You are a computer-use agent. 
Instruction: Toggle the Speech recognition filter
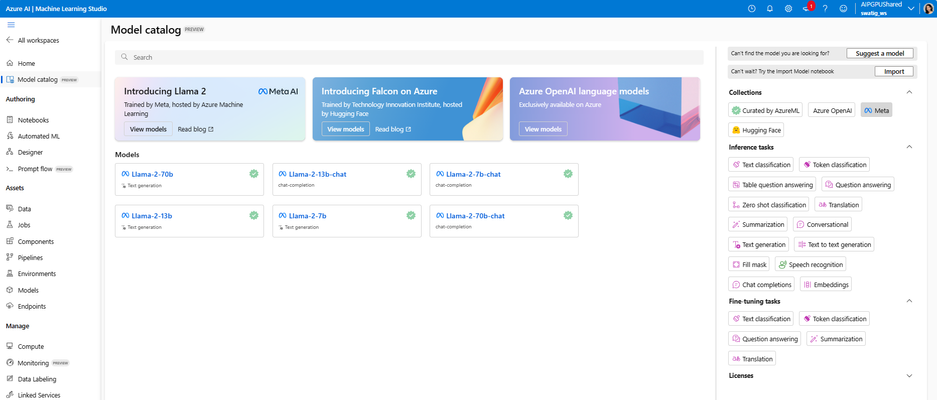(x=810, y=264)
